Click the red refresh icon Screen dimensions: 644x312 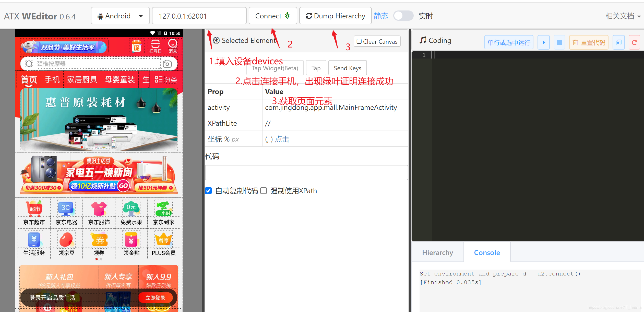click(634, 42)
